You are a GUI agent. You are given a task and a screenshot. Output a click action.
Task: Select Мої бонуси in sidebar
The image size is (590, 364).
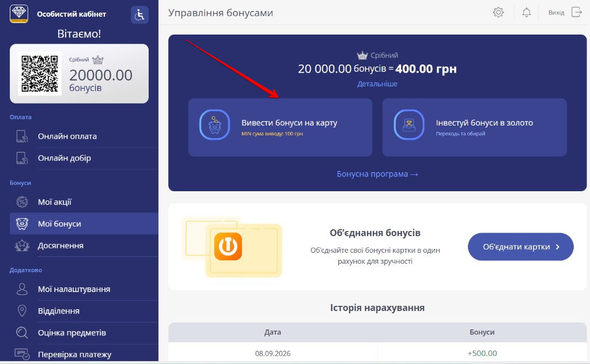coord(84,223)
